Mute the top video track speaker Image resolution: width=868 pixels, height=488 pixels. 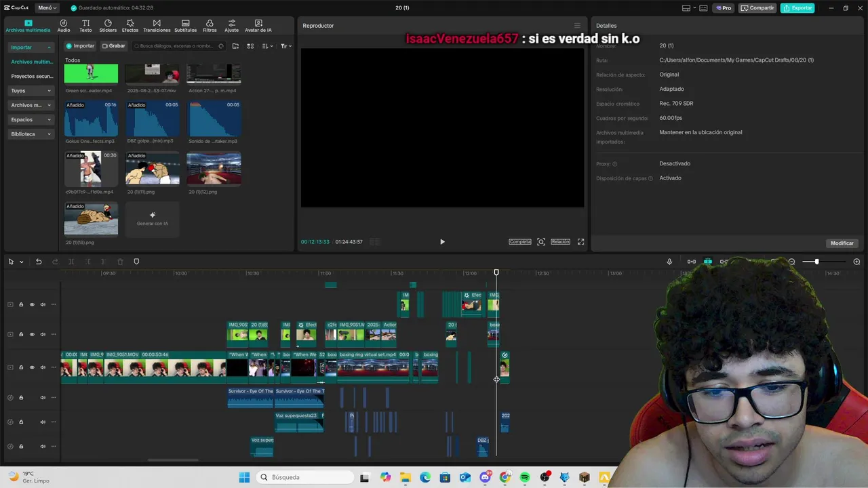point(43,304)
